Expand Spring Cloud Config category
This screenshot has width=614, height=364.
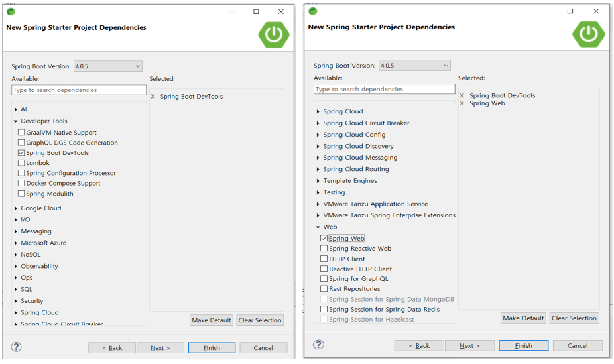tap(318, 134)
